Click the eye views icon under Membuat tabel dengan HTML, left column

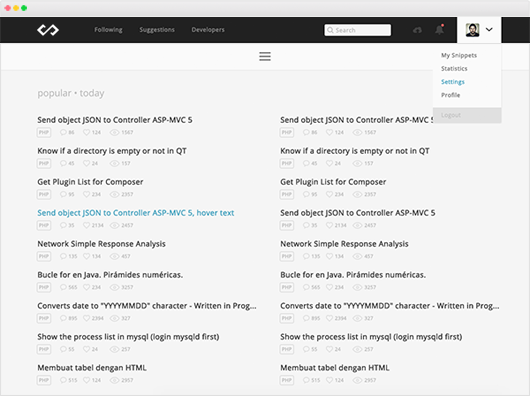115,380
